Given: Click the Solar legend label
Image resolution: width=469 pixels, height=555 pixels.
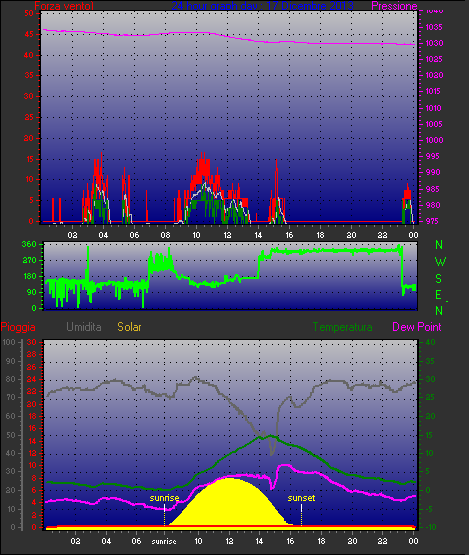Looking at the screenshot, I should pos(130,327).
